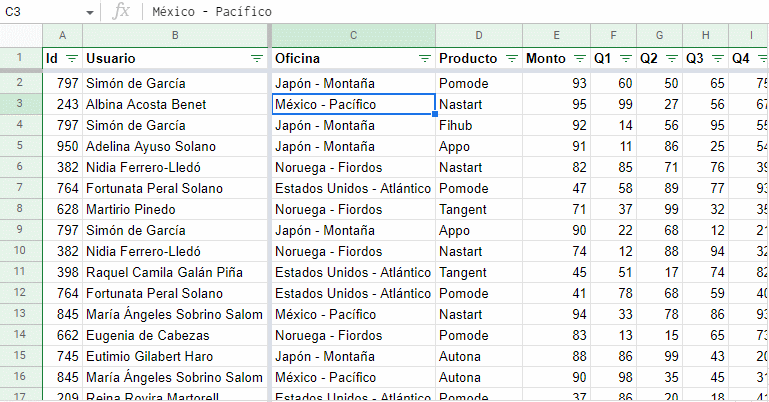Open the Oficina column filter icon
The height and width of the screenshot is (402, 769).
tap(425, 59)
